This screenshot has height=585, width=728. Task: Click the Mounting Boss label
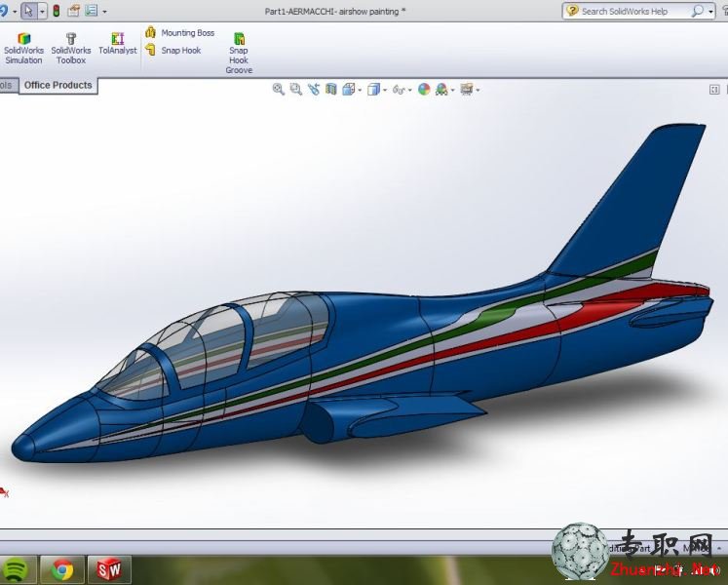coord(187,33)
